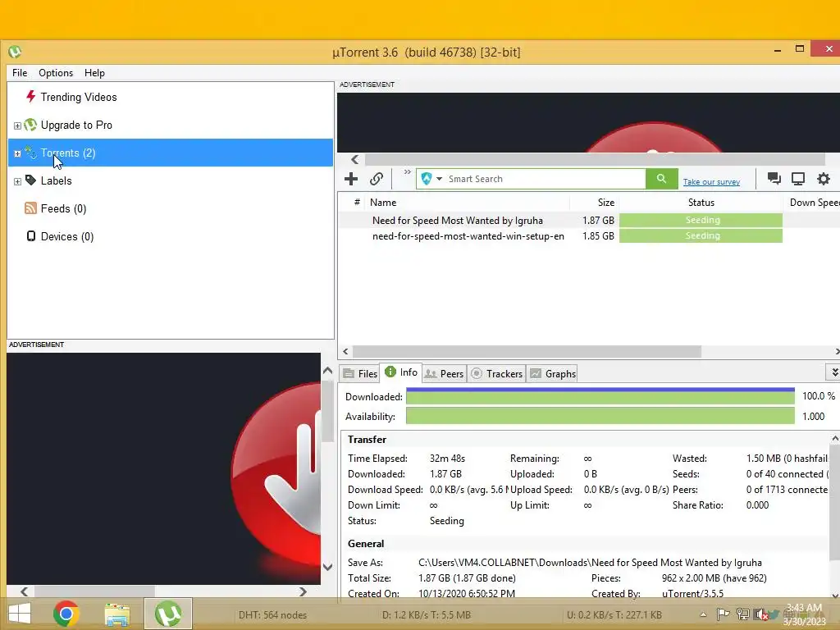Screen dimensions: 840x630
Task: Click the Action Center flag tray icon
Action: point(723,614)
